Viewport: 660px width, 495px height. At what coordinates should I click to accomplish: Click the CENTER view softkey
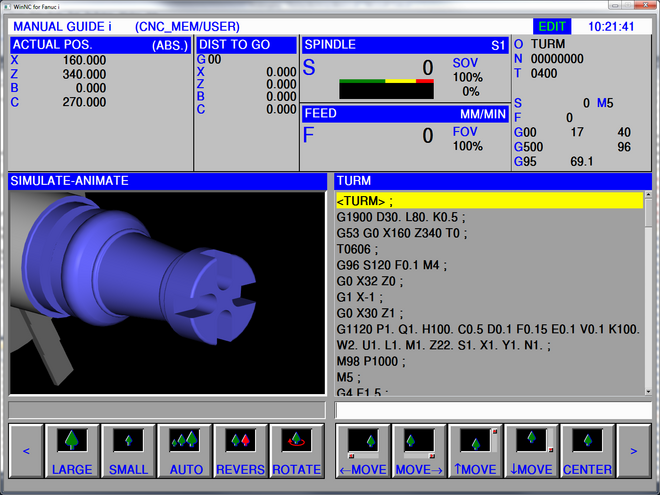click(588, 451)
